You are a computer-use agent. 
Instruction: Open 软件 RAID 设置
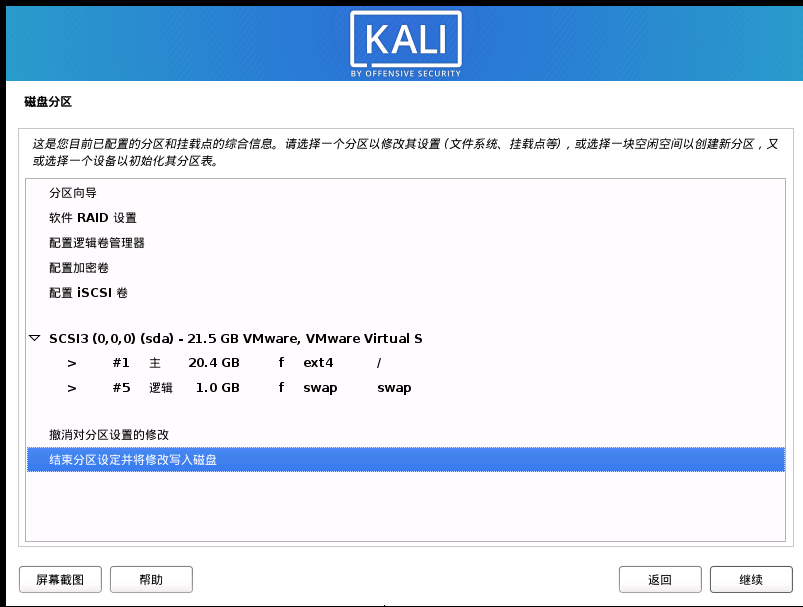93,218
